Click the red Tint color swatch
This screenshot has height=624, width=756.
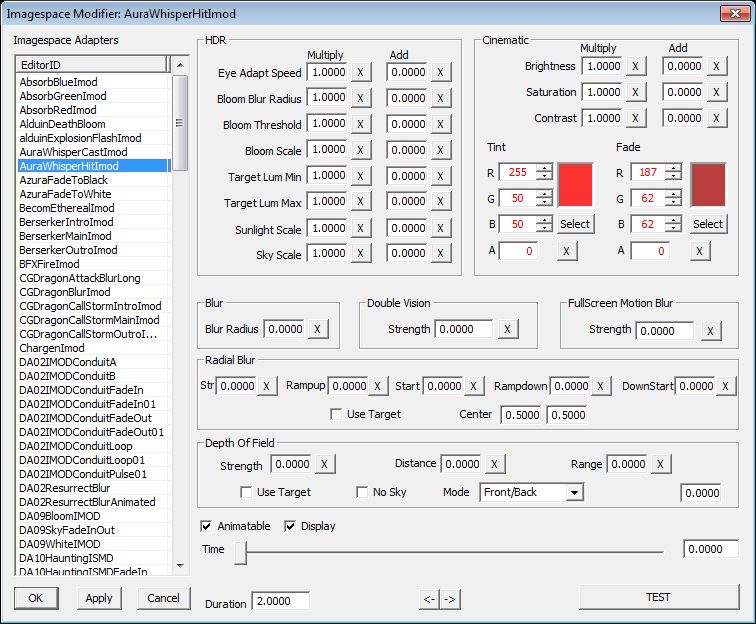pos(575,185)
